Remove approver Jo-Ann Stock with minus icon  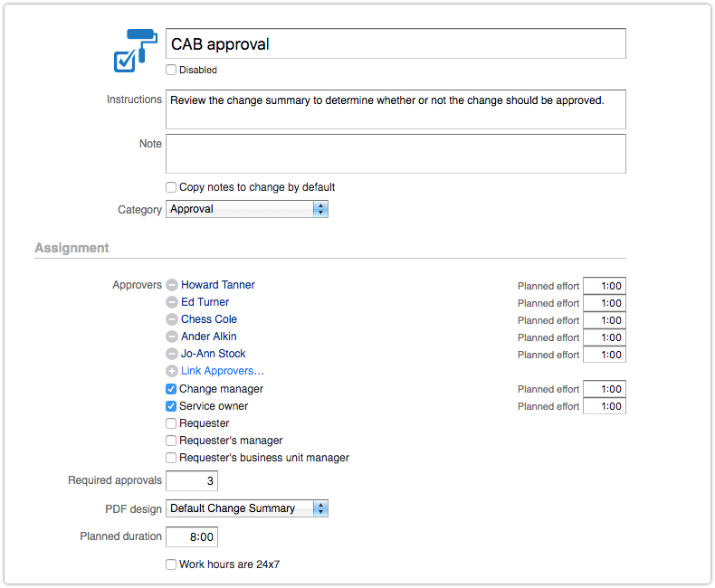(172, 354)
